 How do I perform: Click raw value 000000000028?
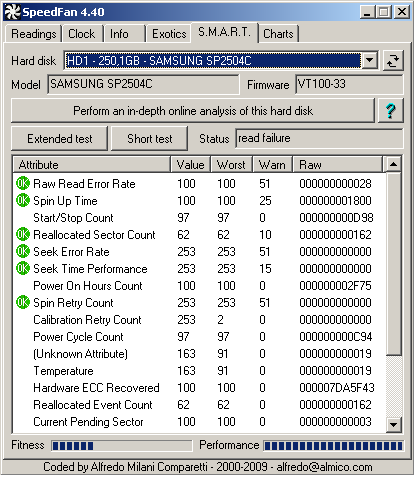pos(335,184)
